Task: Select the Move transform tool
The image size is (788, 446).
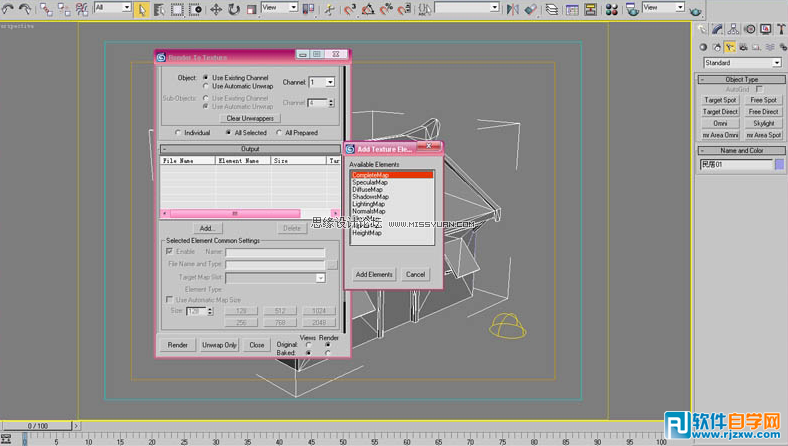Action: [215, 9]
